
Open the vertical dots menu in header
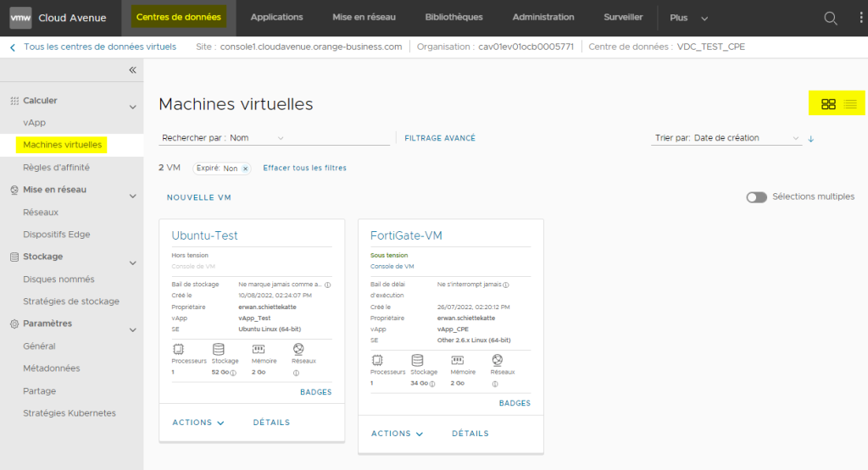[861, 18]
